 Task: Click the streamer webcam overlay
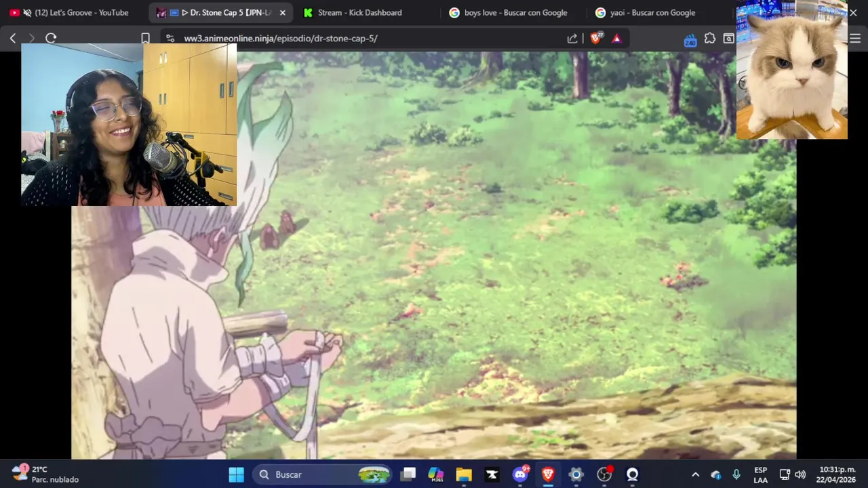click(129, 125)
